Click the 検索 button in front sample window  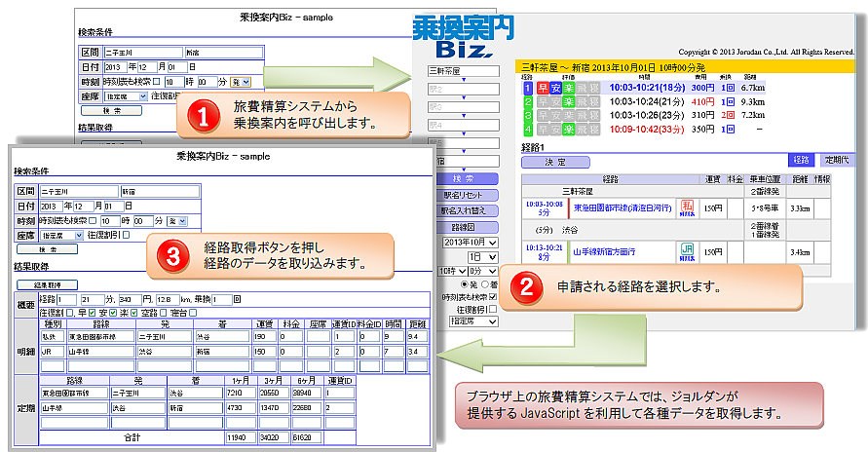tap(47, 249)
